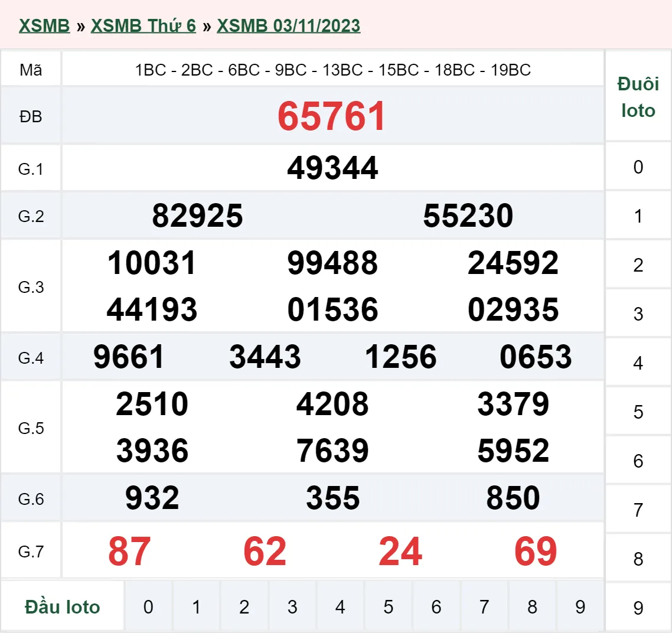Select G.2 number 82925
The width and height of the screenshot is (672, 633).
[198, 216]
